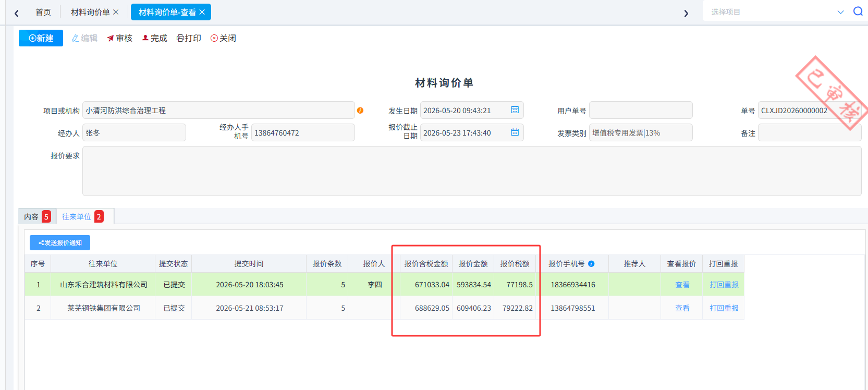Expand the 选择项目 dropdown arrow
868x390 pixels.
[x=840, y=12]
